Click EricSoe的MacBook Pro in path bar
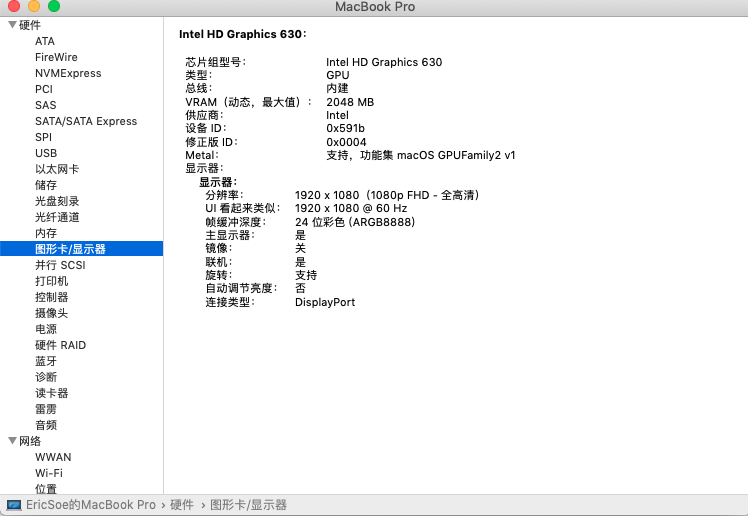This screenshot has height=516, width=748. click(x=91, y=505)
